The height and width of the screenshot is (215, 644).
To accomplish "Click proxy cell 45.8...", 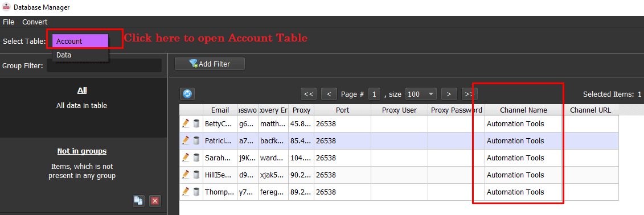I will [301, 123].
